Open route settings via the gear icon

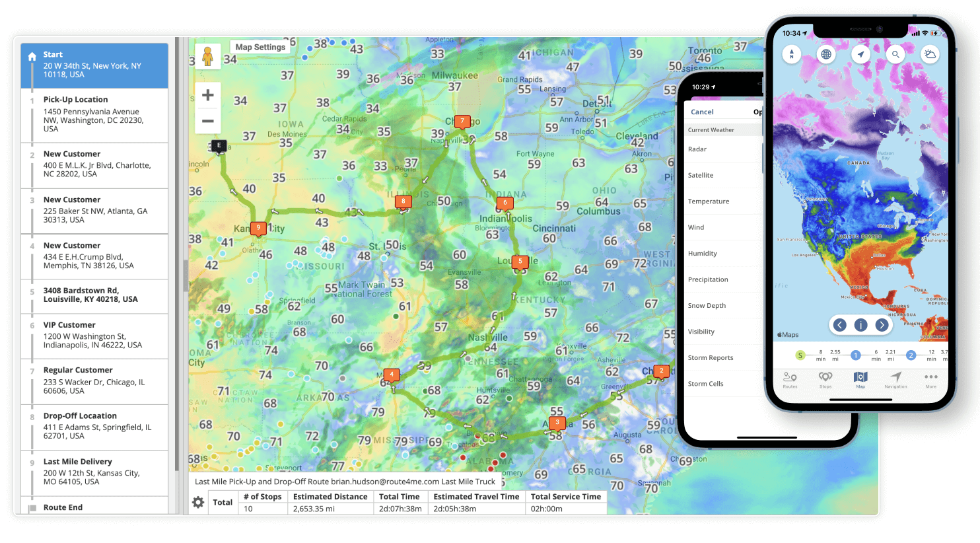coord(197,502)
